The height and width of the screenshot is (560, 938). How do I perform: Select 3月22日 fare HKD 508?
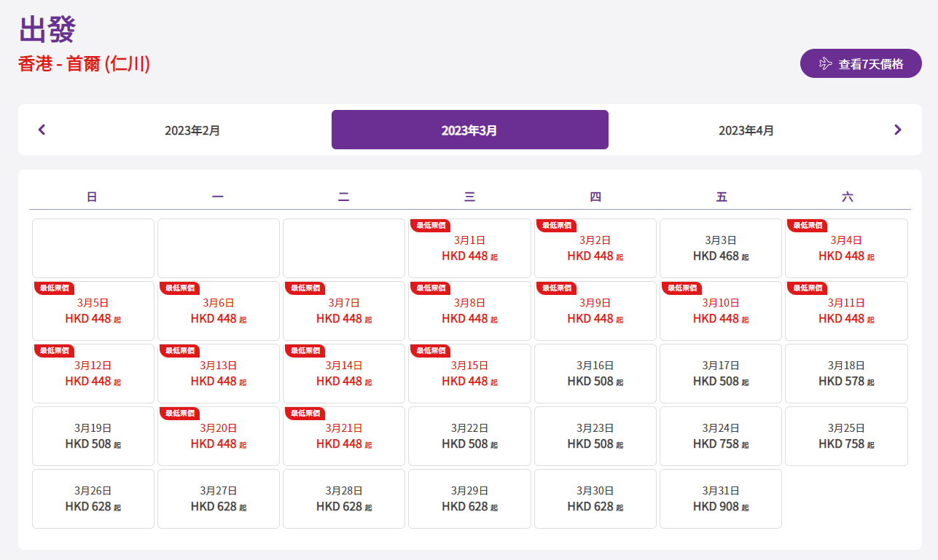(469, 436)
